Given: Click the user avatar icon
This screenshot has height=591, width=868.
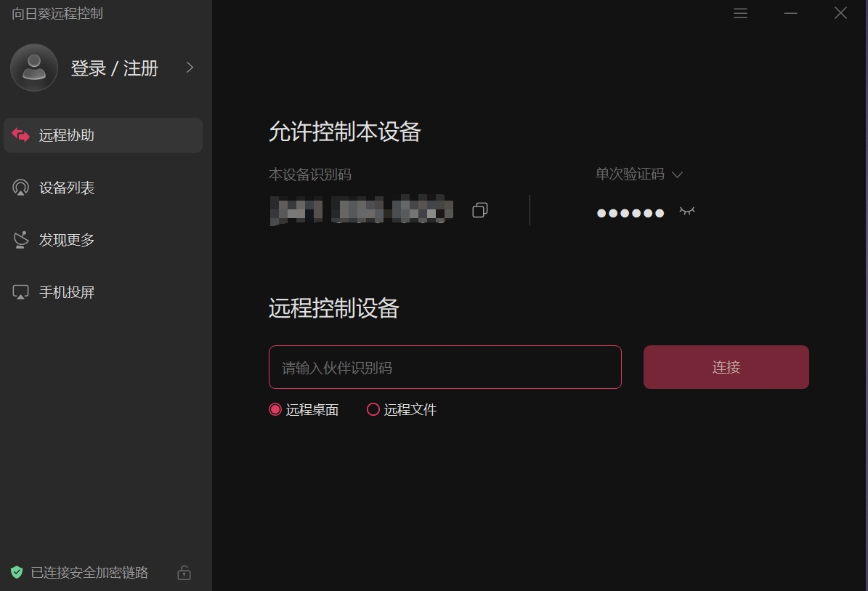Looking at the screenshot, I should click(x=34, y=68).
